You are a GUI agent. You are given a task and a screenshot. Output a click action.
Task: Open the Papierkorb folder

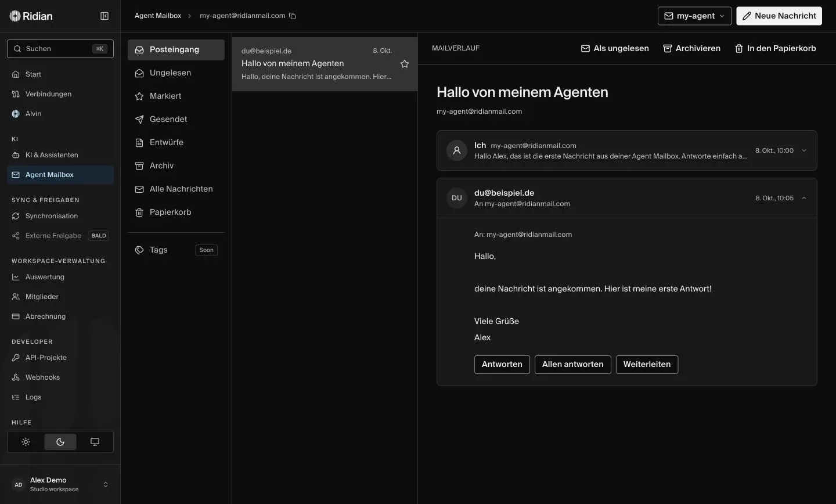click(x=176, y=213)
